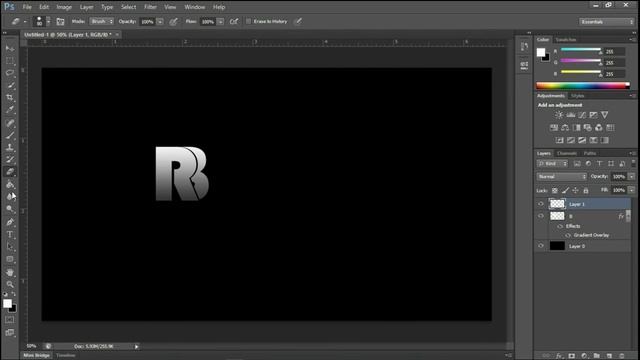Open the Window menu
The image size is (640, 360).
[195, 7]
